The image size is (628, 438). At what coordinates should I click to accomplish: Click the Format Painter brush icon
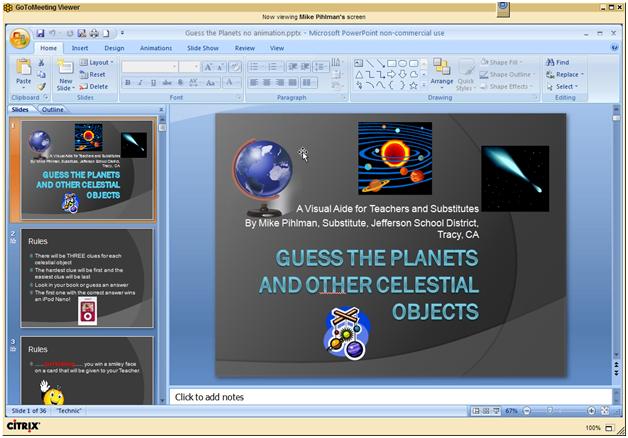[41, 87]
